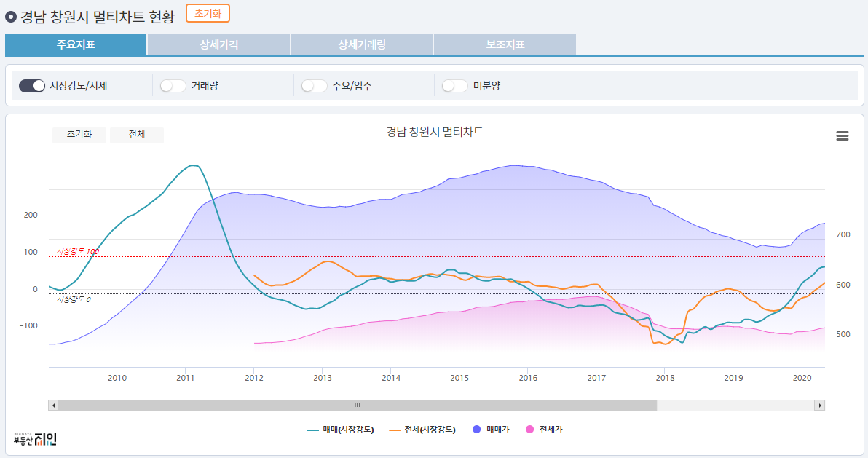Image resolution: width=868 pixels, height=458 pixels.
Task: Open the chart hamburger menu icon
Action: pyautogui.click(x=843, y=136)
